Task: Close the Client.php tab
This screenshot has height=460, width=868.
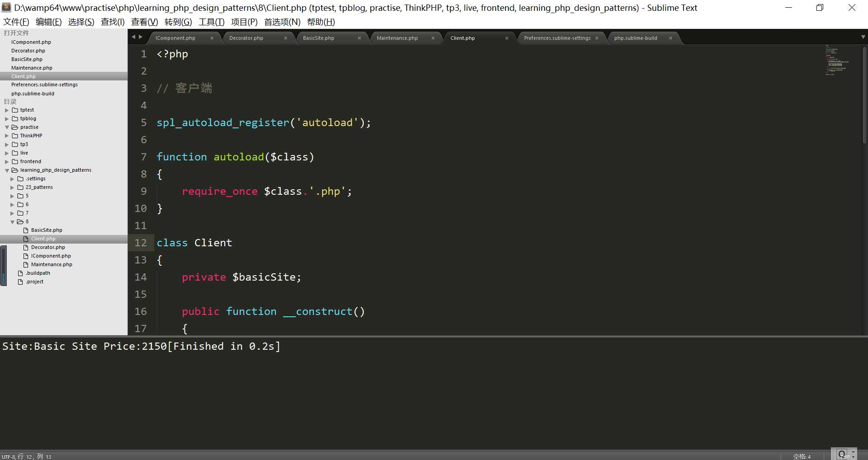Action: (507, 38)
